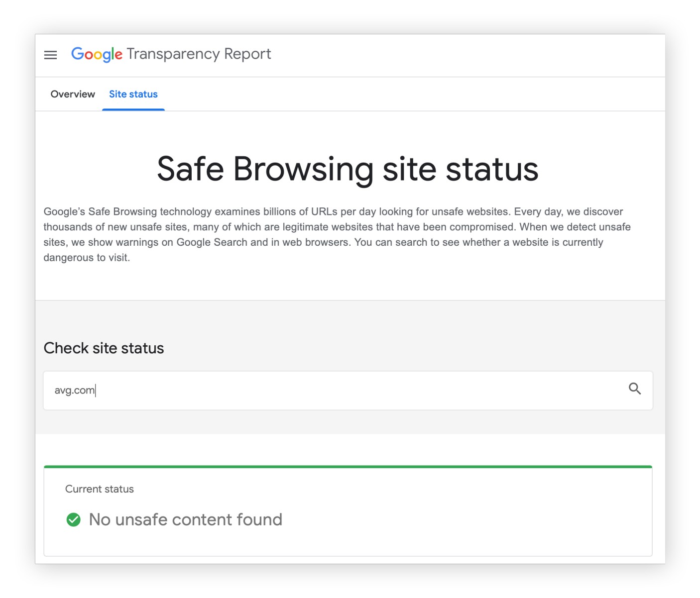This screenshot has height=598, width=700.
Task: Click the Google logo
Action: click(x=97, y=54)
